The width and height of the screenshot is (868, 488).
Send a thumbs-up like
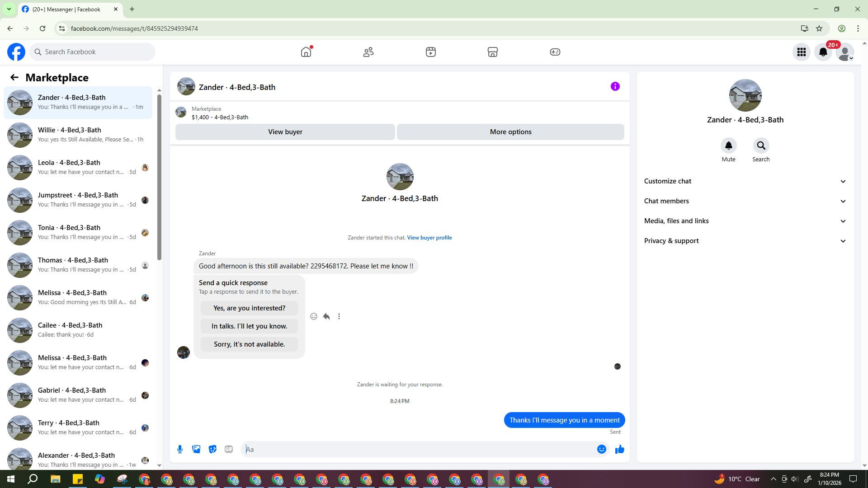619,449
